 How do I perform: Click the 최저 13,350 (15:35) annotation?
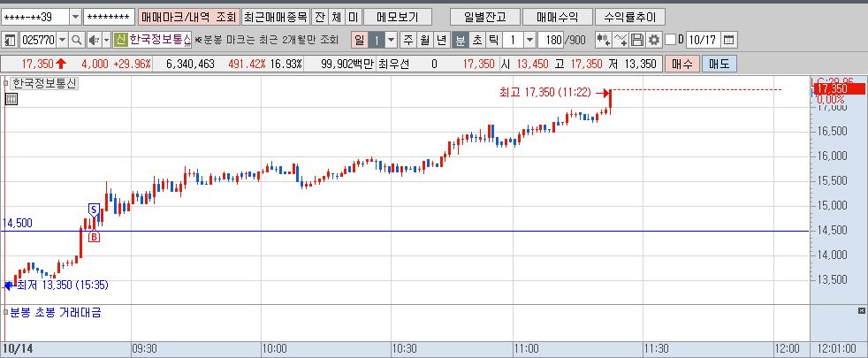tap(63, 286)
